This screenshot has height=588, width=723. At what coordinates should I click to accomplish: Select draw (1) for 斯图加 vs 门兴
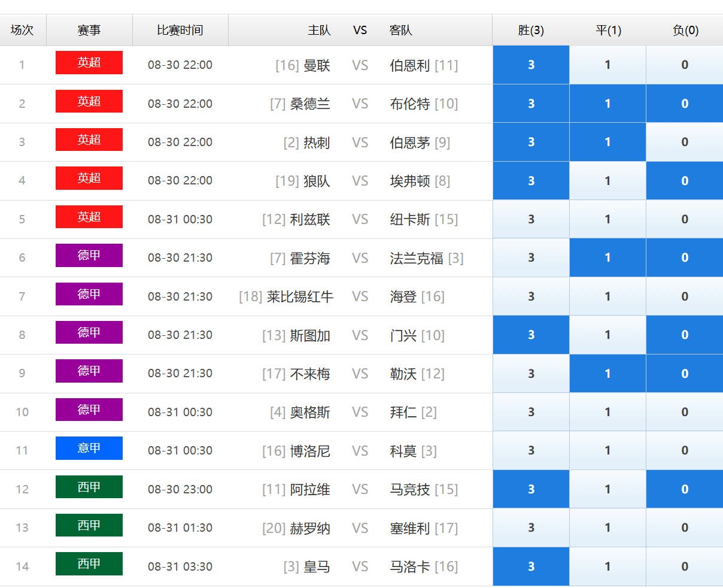point(607,335)
